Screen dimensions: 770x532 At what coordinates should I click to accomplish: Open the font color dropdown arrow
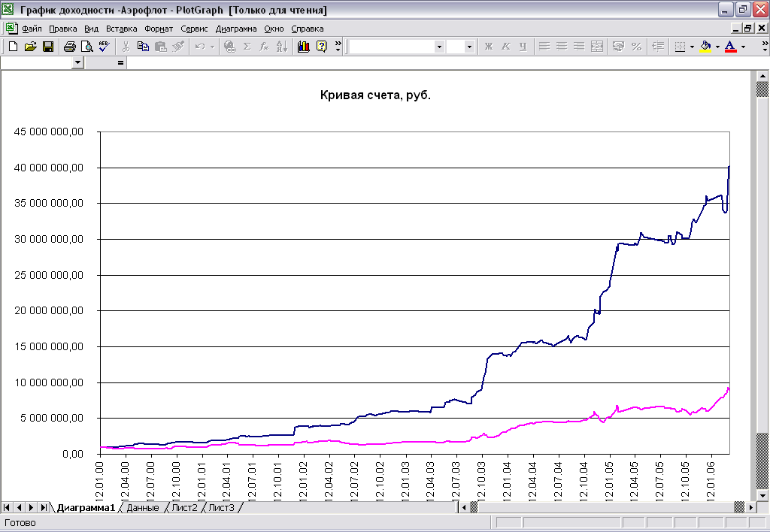pyautogui.click(x=743, y=47)
